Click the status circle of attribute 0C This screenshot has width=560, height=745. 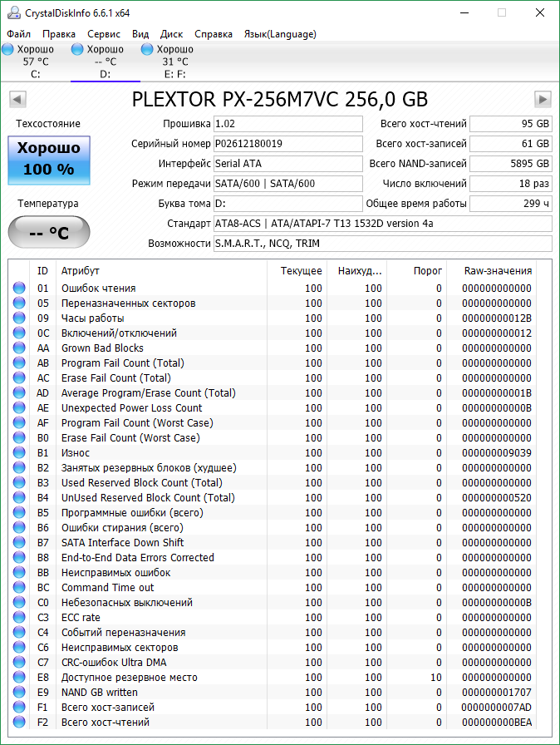[x=19, y=333]
